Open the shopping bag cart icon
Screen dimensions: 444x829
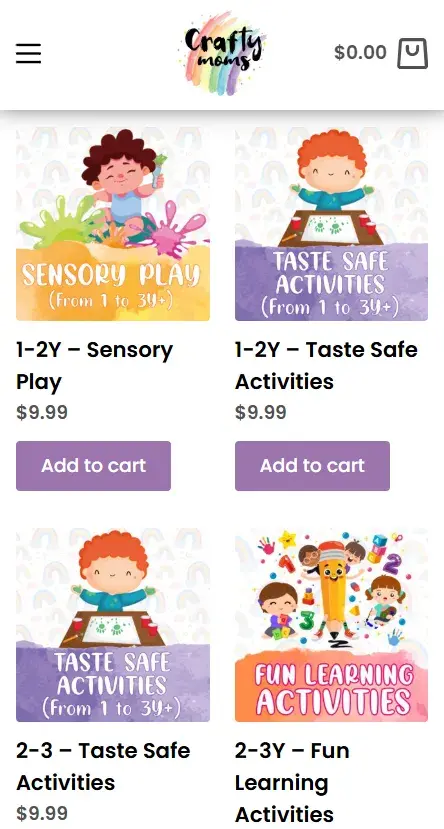tap(412, 53)
